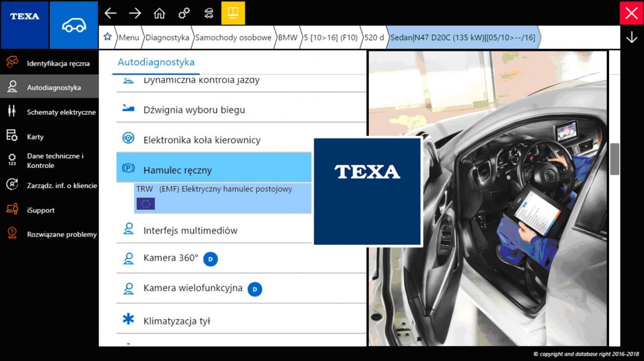Open Rozwiązane problemy sidebar entry
644x361 pixels.
(x=62, y=234)
